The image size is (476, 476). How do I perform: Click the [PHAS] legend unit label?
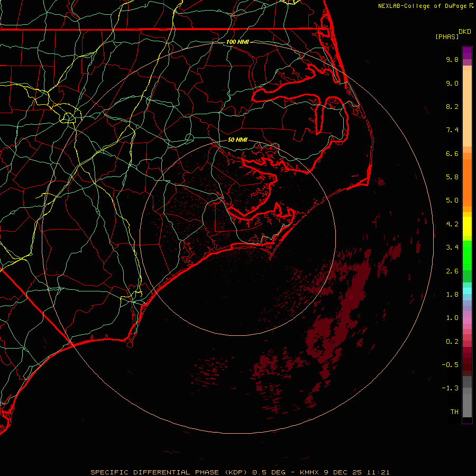447,36
